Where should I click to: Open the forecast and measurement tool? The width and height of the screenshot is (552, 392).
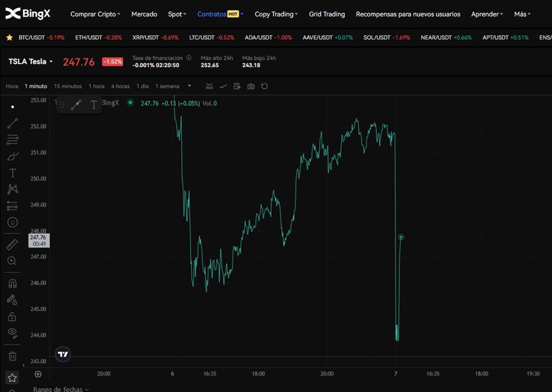pos(12,206)
